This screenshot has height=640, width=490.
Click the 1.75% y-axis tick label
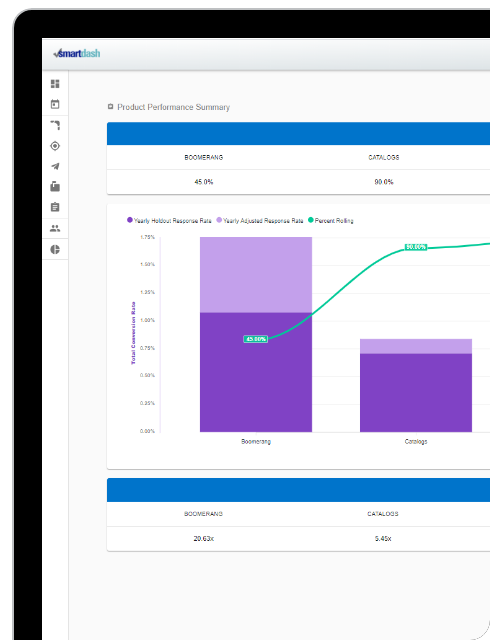point(147,237)
